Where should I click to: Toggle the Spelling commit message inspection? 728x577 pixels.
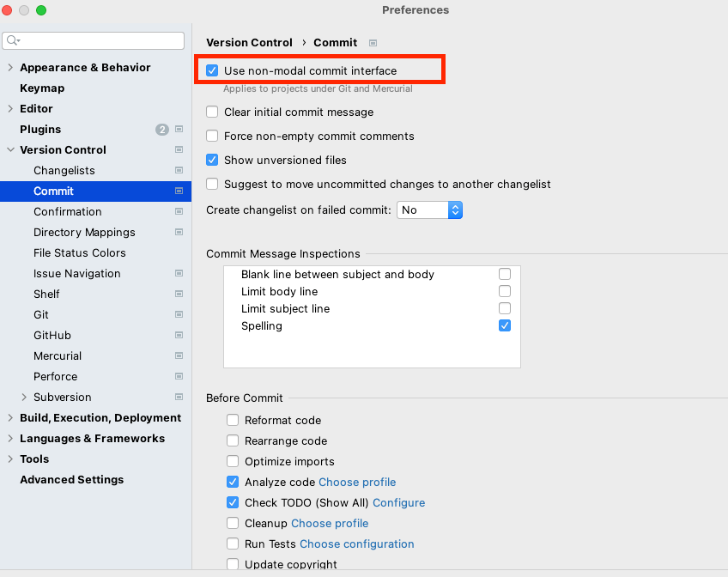click(504, 325)
